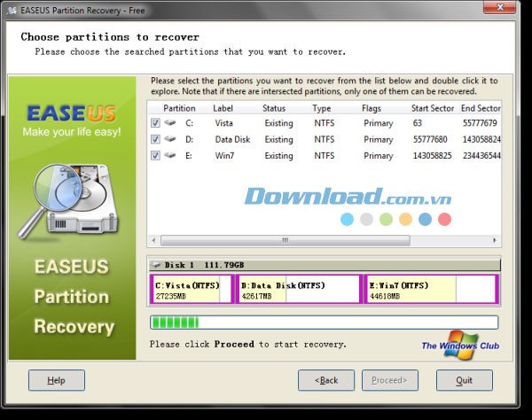This screenshot has height=420, width=532.
Task: Click end sector value "55777679"
Action: (480, 122)
